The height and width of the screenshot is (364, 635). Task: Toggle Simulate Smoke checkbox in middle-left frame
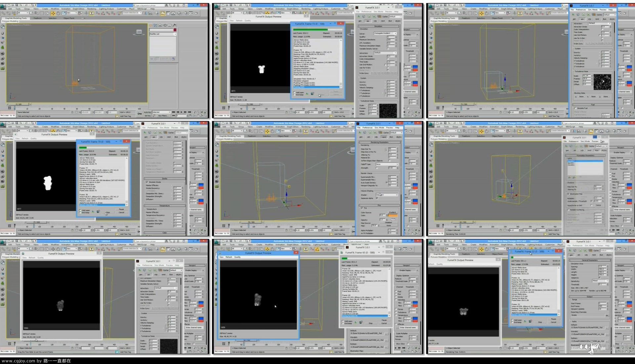pos(147,182)
